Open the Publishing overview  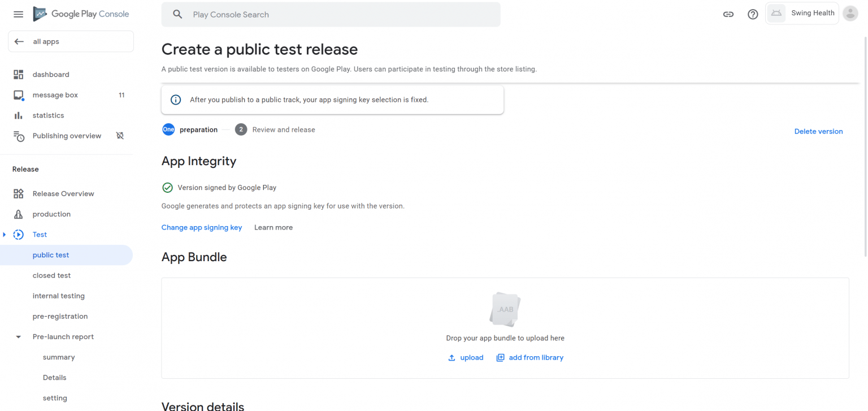(x=67, y=136)
